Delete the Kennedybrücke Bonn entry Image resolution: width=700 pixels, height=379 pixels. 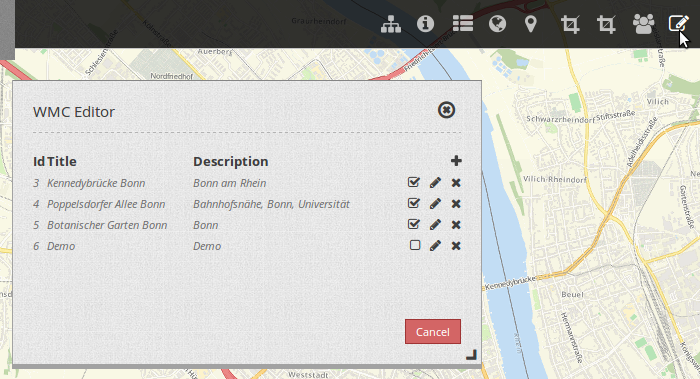(456, 183)
